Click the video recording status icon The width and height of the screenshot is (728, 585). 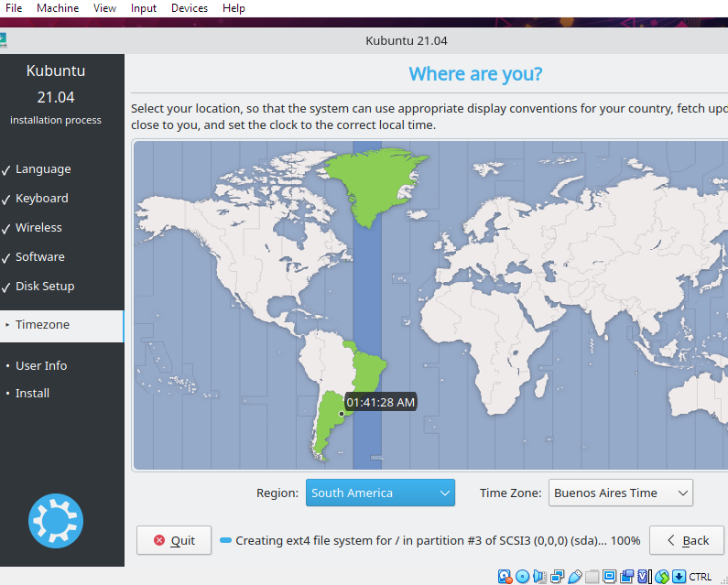click(626, 577)
